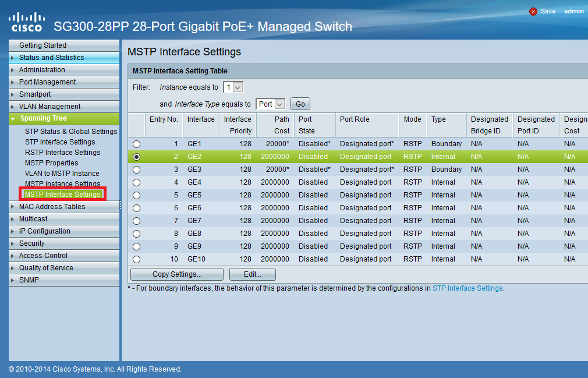The height and width of the screenshot is (378, 588).
Task: Select the GE10 row radio button
Action: (136, 259)
